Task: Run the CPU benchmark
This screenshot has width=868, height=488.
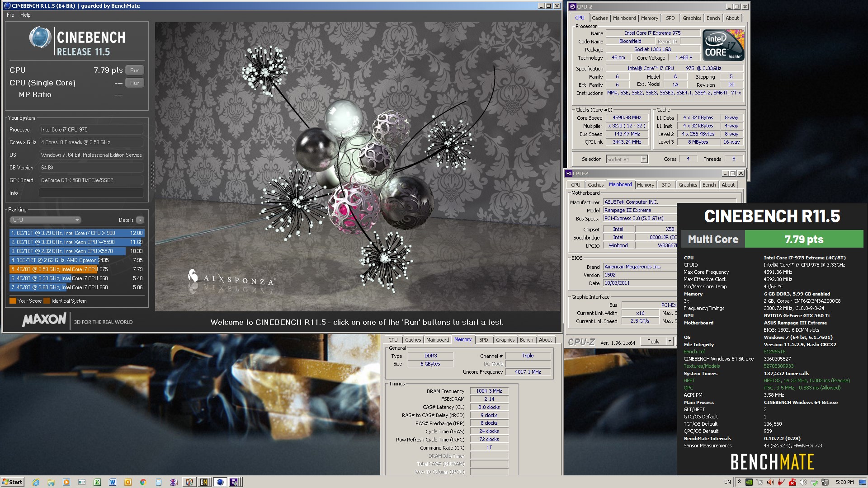Action: [135, 70]
